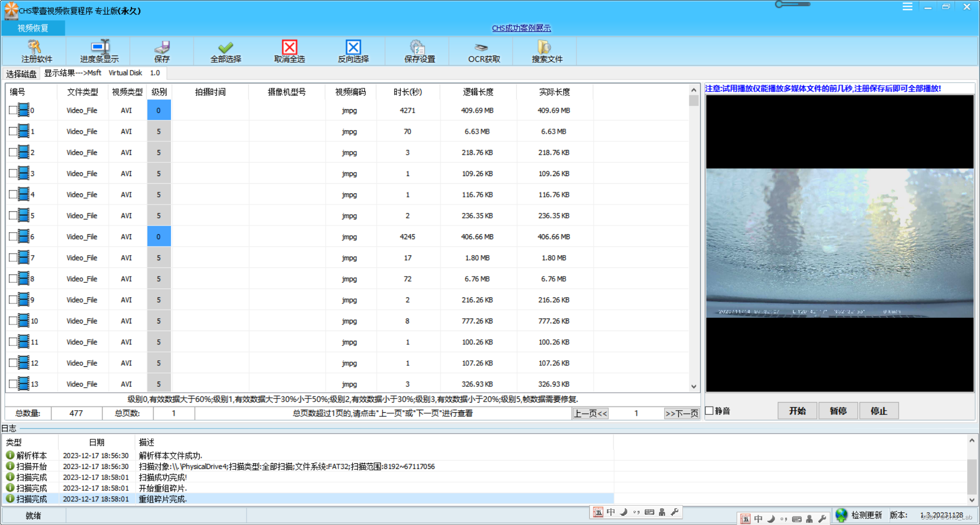Click highlighted level cell of row 0
Screen dimensions: 980x525
pyautogui.click(x=159, y=110)
